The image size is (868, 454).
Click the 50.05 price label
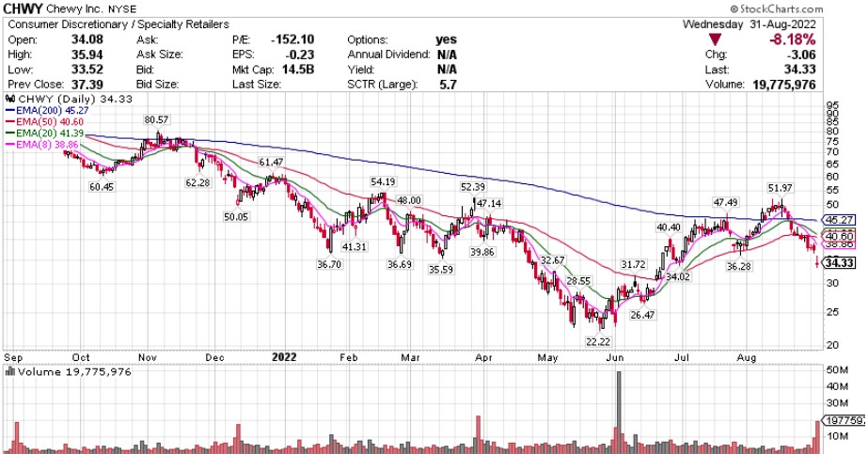236,217
